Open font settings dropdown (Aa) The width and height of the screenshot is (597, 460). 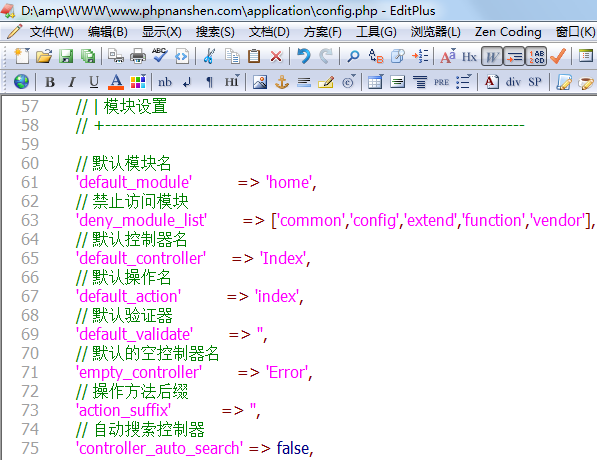(448, 56)
